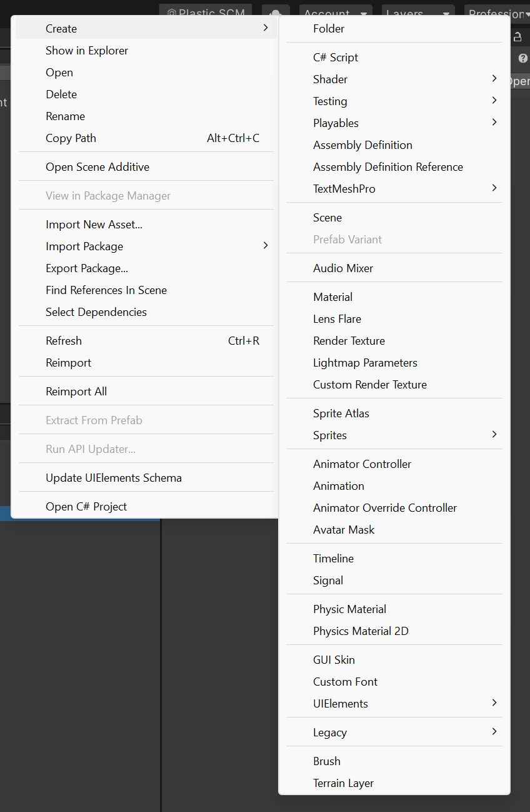Expand the Sprites submenu
The image size is (530, 812).
(x=394, y=435)
